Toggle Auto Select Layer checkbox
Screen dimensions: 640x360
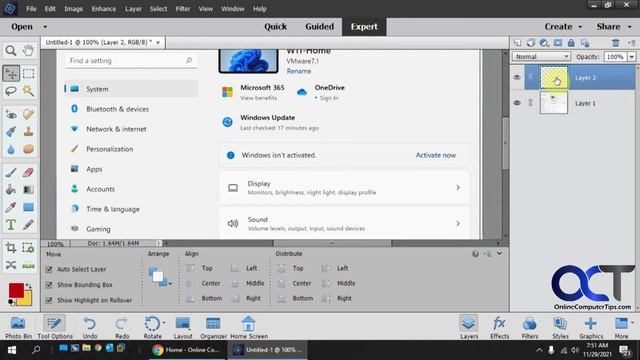tap(49, 269)
